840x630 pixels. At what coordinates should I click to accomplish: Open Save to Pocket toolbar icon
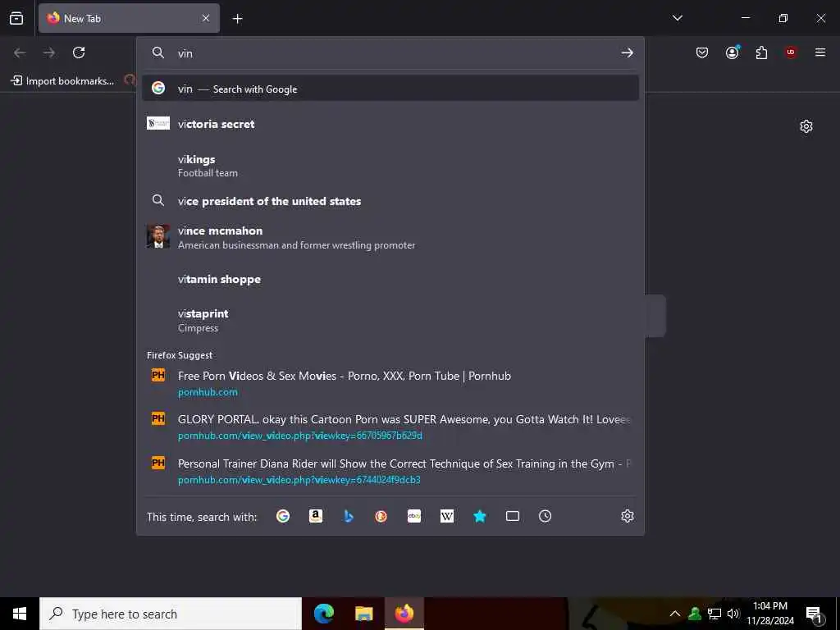pyautogui.click(x=702, y=52)
